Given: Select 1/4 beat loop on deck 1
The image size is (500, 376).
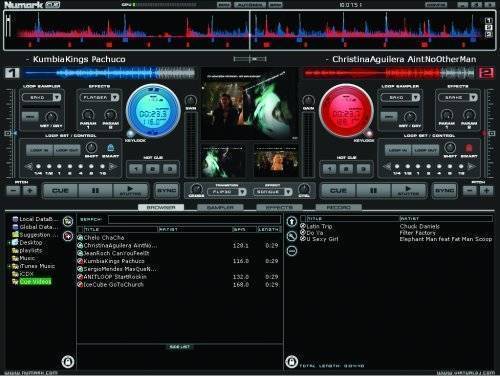Looking at the screenshot, I should click(x=38, y=166).
